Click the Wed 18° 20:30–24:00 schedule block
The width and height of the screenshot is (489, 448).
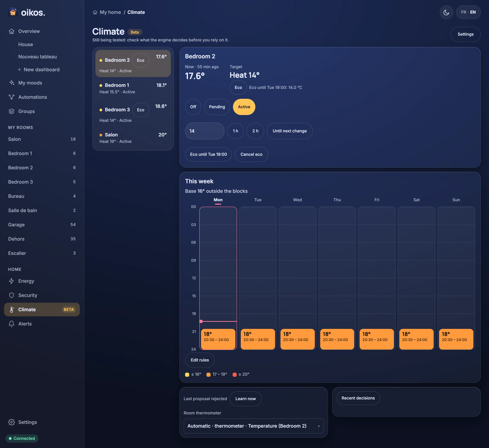(x=297, y=339)
